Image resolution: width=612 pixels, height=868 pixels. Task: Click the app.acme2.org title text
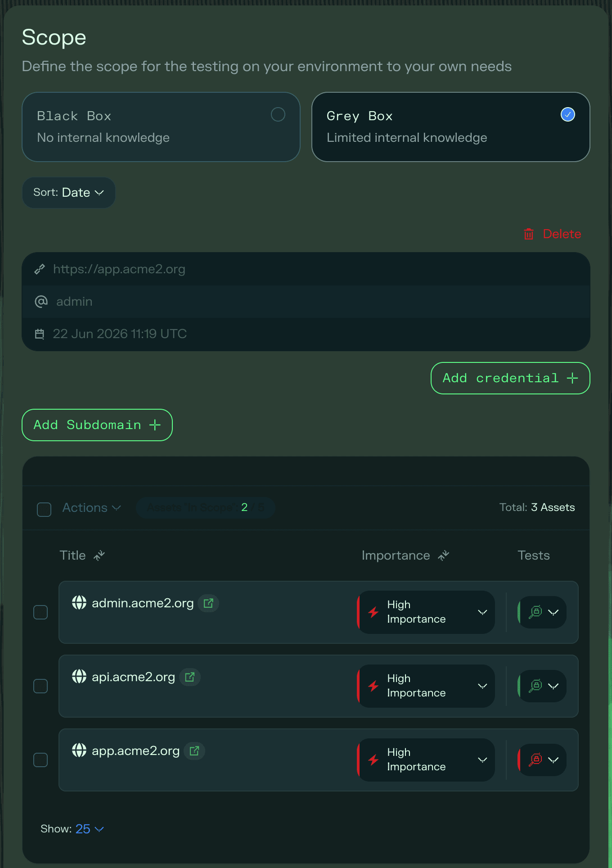pyautogui.click(x=136, y=751)
